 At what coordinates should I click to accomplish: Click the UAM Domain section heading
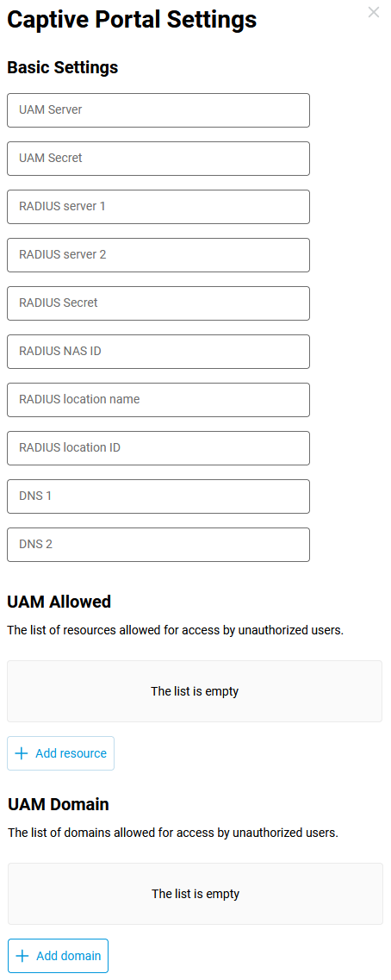[59, 804]
